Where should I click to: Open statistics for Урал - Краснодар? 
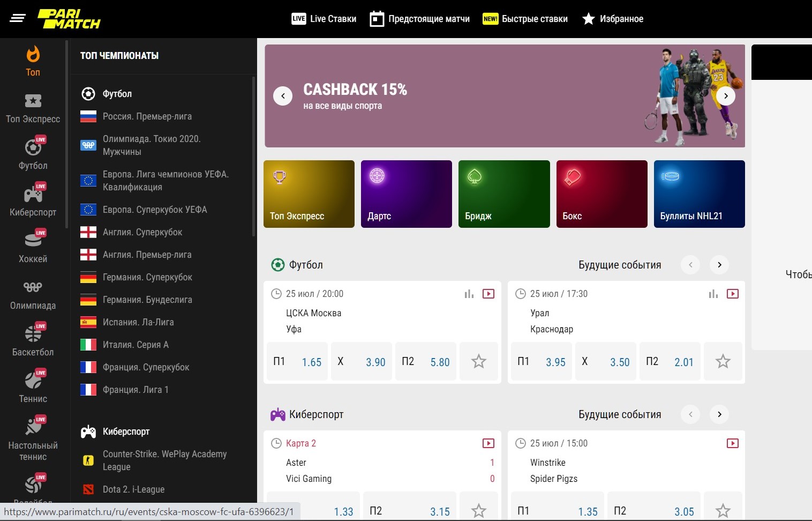[x=713, y=294]
